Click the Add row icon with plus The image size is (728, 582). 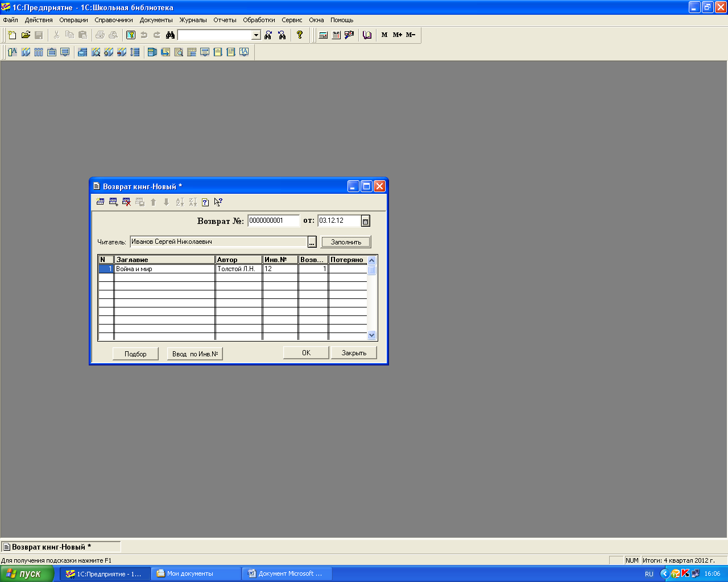[114, 202]
